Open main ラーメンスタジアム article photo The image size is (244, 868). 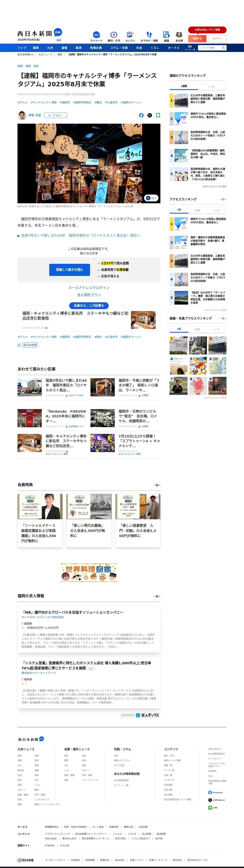tap(89, 163)
